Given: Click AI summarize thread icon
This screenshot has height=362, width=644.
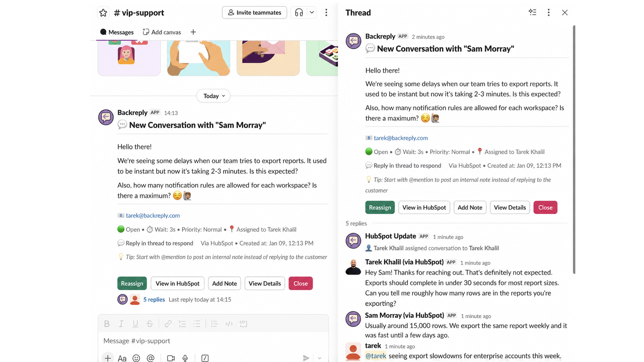Looking at the screenshot, I should [532, 13].
